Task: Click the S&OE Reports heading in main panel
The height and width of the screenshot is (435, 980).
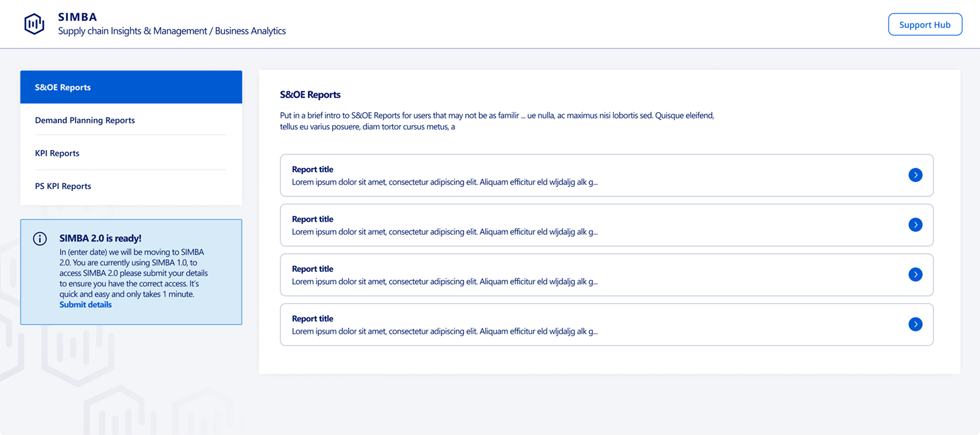Action: click(x=310, y=95)
